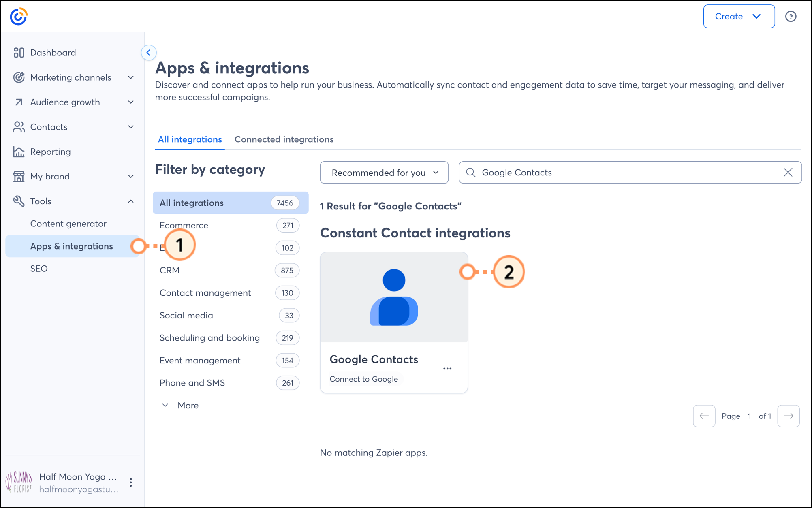812x508 pixels.
Task: Click the Contacts people icon
Action: pyautogui.click(x=19, y=127)
